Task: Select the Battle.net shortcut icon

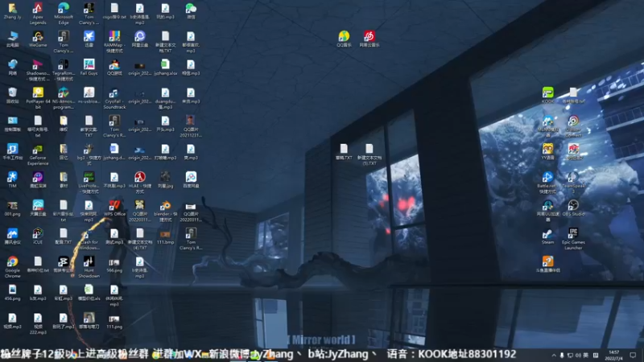Action: [x=547, y=183]
